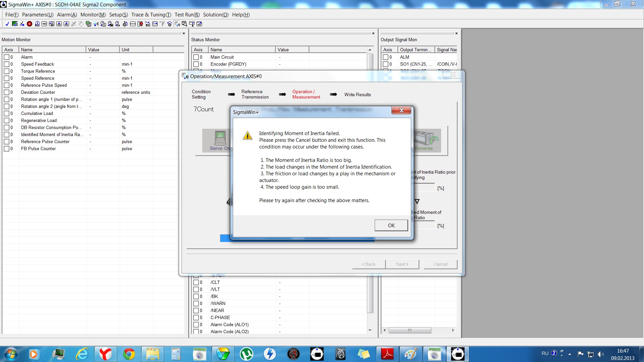The height and width of the screenshot is (362, 644).
Task: Click Cancel in the Operation/Measurement wizard
Action: (440, 264)
